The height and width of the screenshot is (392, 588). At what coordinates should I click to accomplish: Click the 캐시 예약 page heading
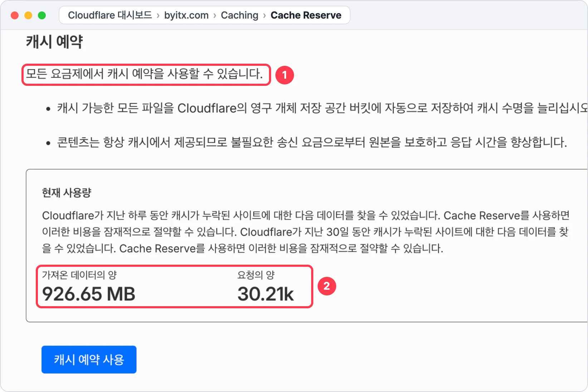(x=54, y=41)
